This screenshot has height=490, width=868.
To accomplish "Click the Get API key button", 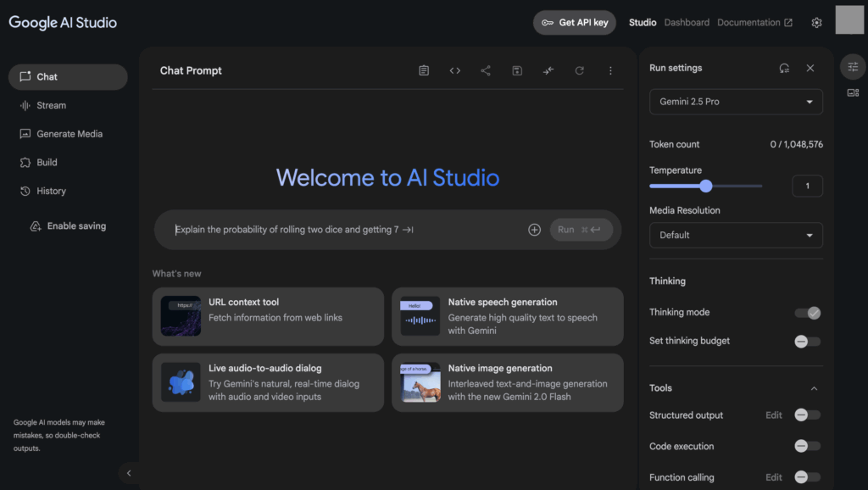I will tap(575, 23).
